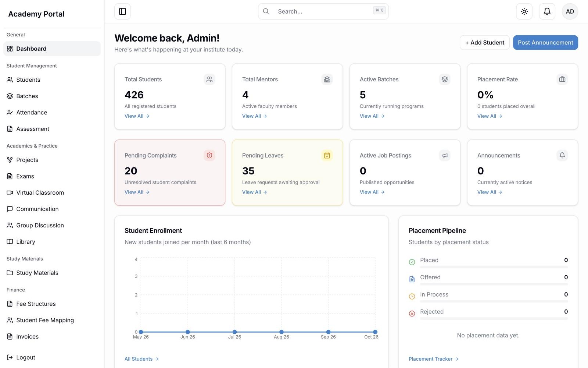588x368 pixels.
Task: Click the Placement Rate briefcase icon
Action: click(562, 79)
